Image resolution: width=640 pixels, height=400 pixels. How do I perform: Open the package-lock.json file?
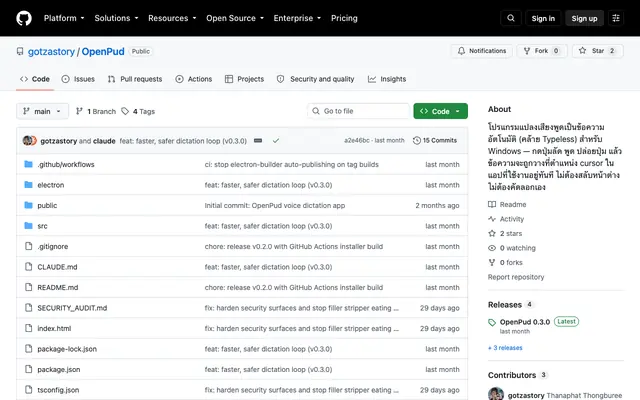(67, 349)
